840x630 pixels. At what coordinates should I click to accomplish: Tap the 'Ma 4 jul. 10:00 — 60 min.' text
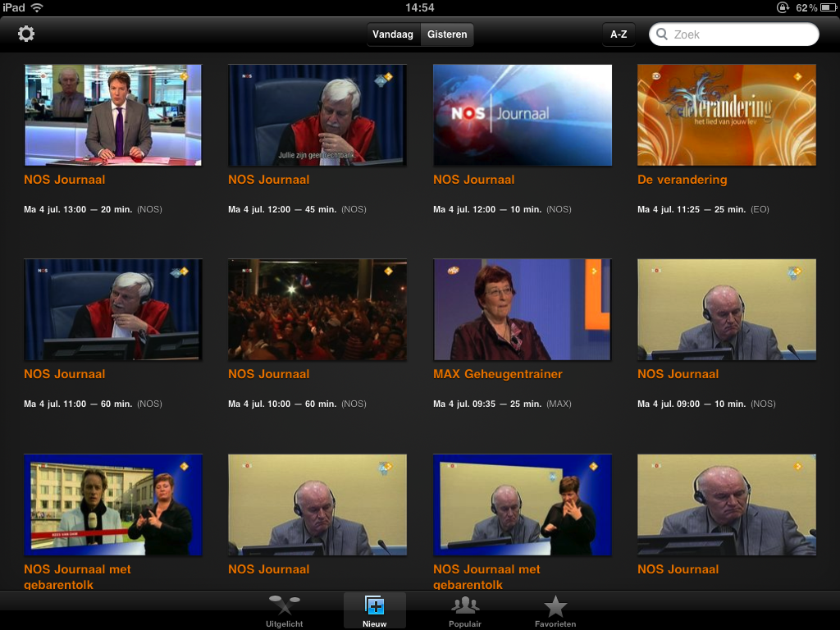(x=282, y=404)
